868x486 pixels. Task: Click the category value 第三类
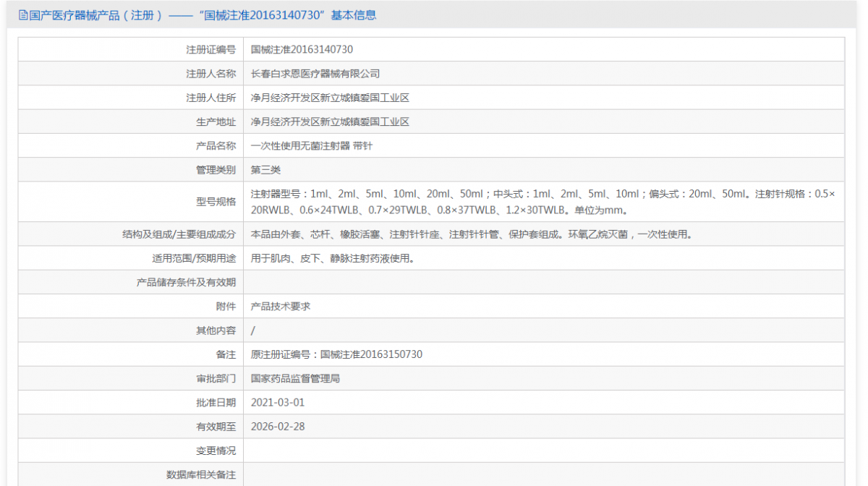pyautogui.click(x=265, y=170)
